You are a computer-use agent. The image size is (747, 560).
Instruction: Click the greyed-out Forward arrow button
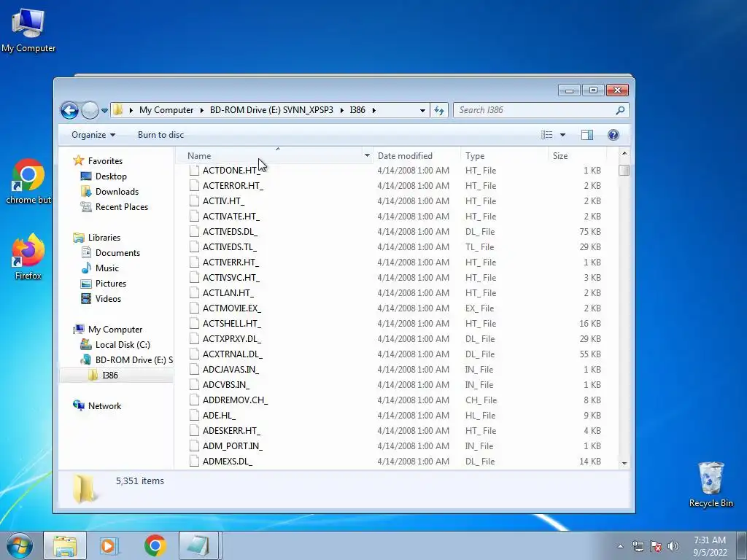click(x=90, y=111)
